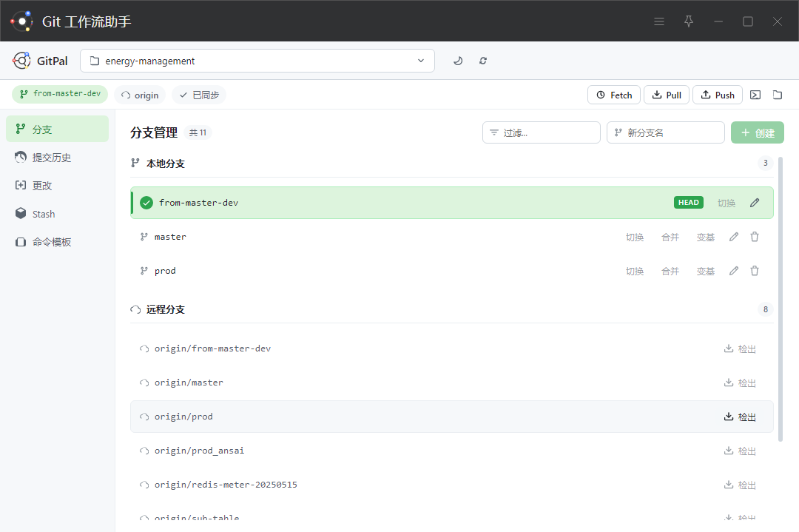Open repository folder icon in toolbar
Screen dimensions: 799x532
pyautogui.click(x=778, y=95)
